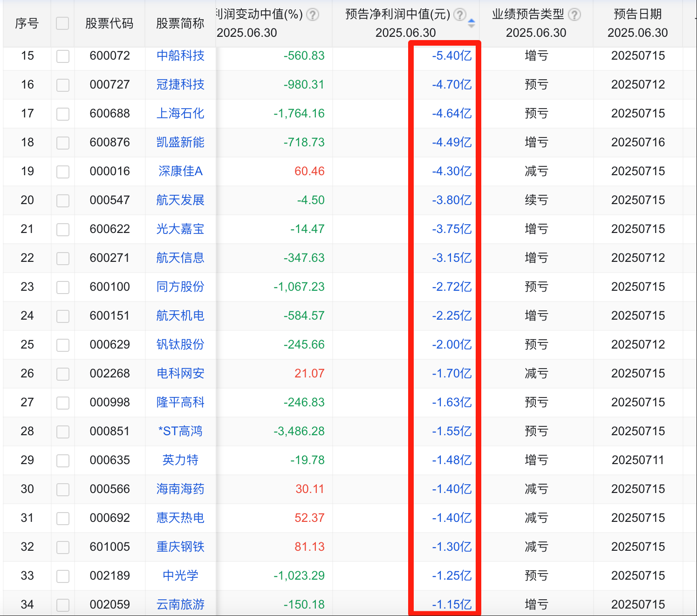697x616 pixels.
Task: Check the box for row 600622
Action: [x=63, y=230]
